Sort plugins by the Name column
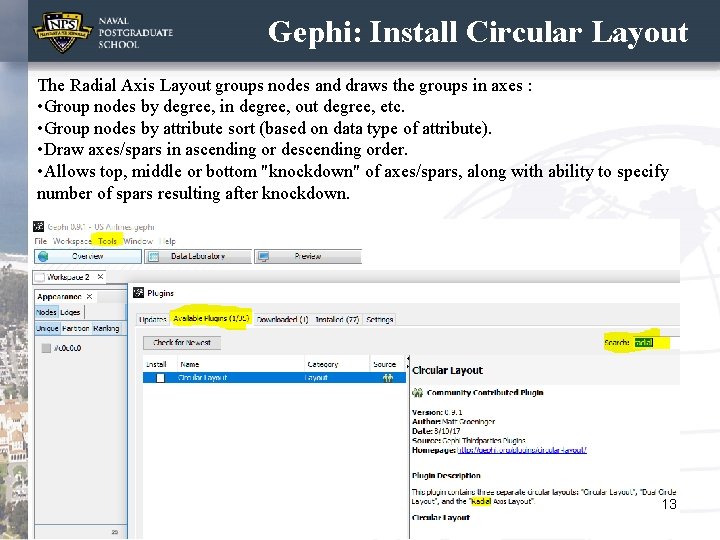Screen dimensions: 720x540 pyautogui.click(x=241, y=364)
